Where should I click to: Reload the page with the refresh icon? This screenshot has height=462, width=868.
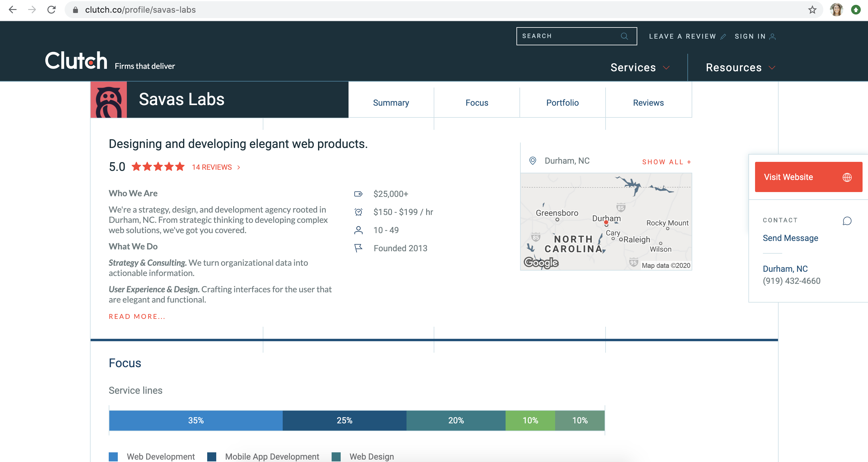tap(51, 10)
